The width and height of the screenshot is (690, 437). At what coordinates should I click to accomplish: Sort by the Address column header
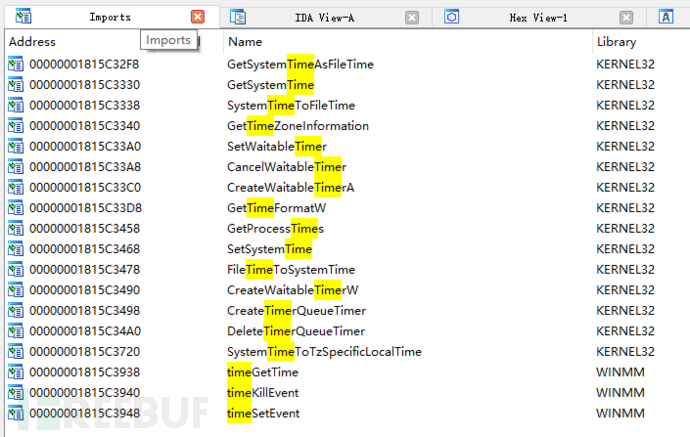pos(32,42)
